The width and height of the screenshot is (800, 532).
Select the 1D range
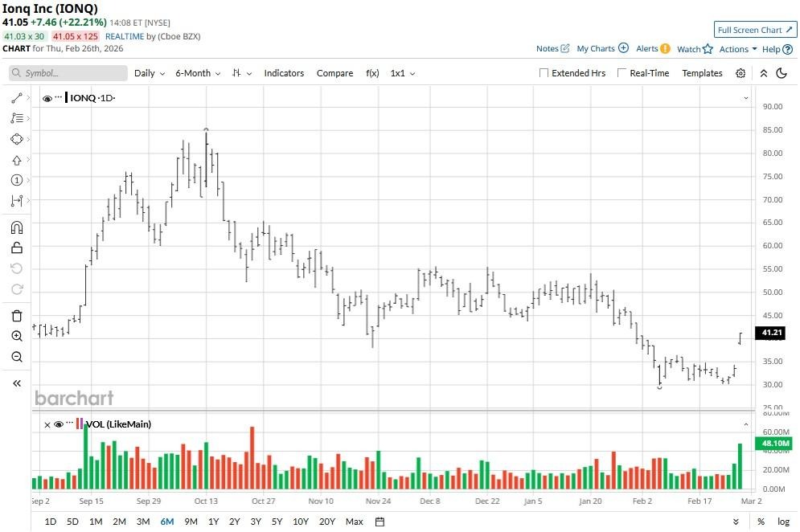[51, 522]
